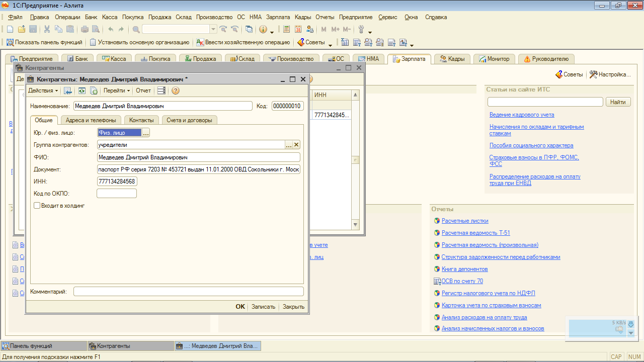
Task: Click the Print preview toolbar icon
Action: tap(95, 29)
